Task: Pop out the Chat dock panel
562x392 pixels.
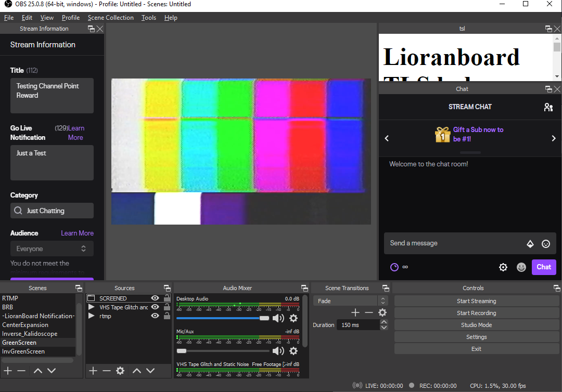Action: [548, 89]
